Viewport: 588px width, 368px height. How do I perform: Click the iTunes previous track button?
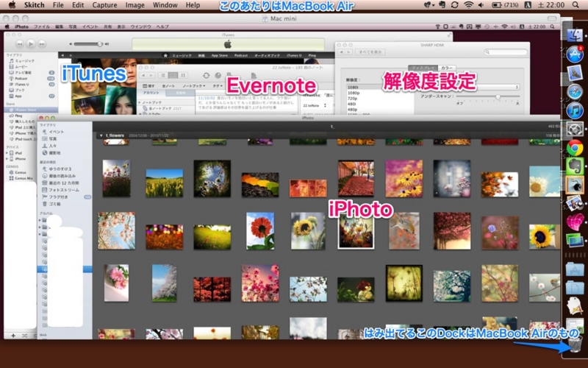(20, 44)
